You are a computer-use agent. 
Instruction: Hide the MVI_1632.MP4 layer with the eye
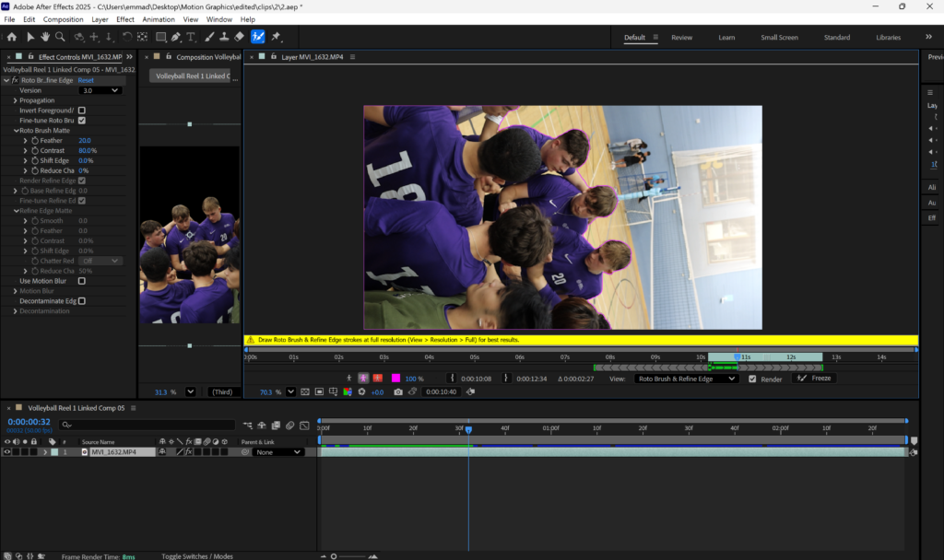pyautogui.click(x=7, y=452)
